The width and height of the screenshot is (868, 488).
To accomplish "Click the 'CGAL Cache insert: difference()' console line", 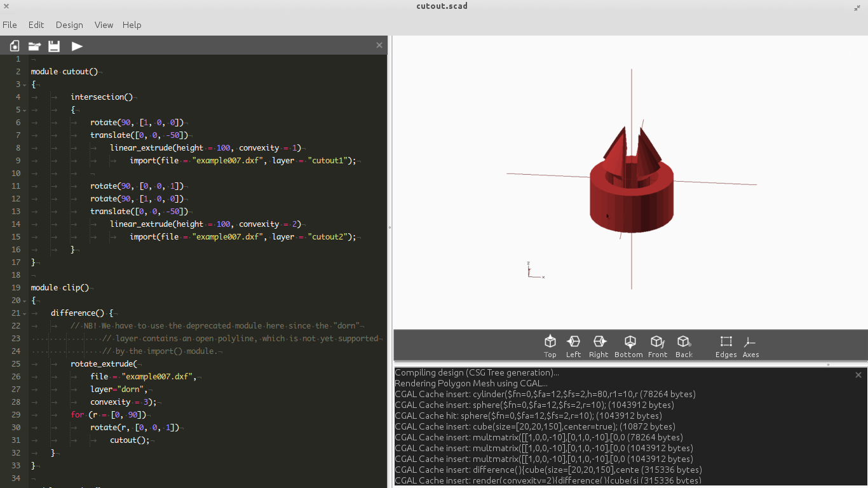I will 548,470.
